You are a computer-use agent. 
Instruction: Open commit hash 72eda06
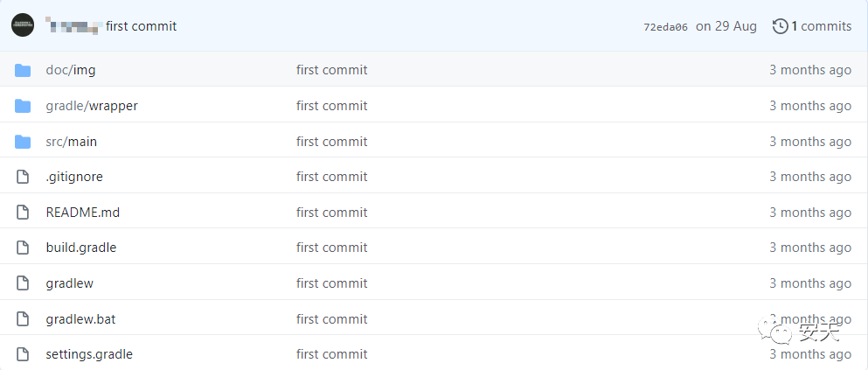[665, 27]
